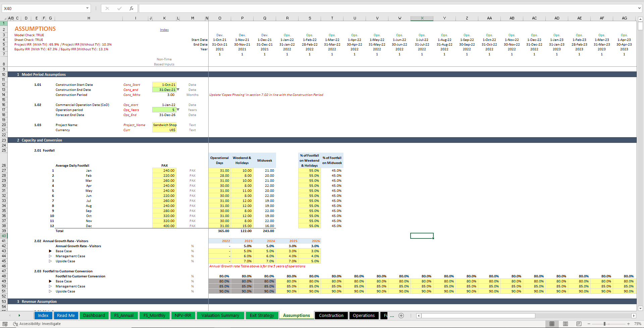The width and height of the screenshot is (644, 328).
Task: Open the Operation period dropdown arrow
Action: (x=178, y=110)
